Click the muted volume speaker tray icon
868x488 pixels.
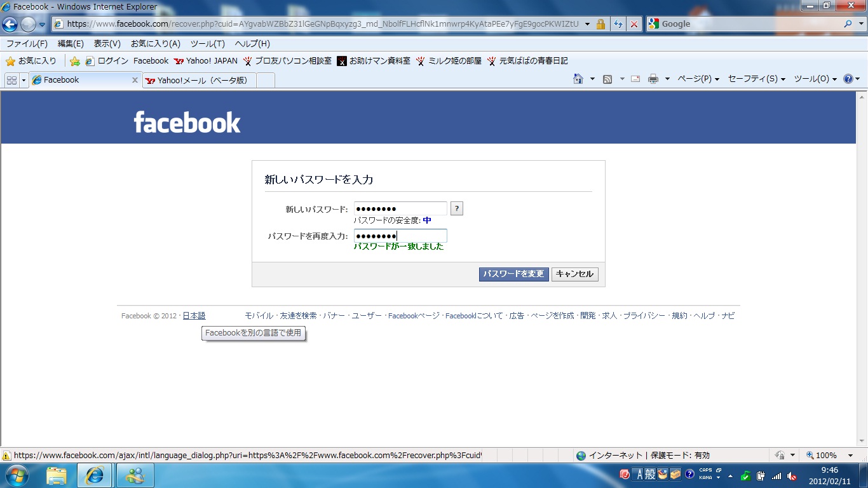click(x=792, y=475)
